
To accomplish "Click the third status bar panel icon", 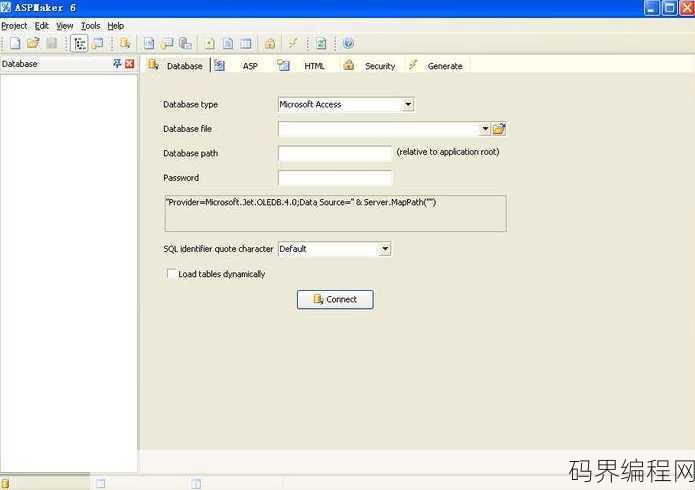I will pos(196,483).
